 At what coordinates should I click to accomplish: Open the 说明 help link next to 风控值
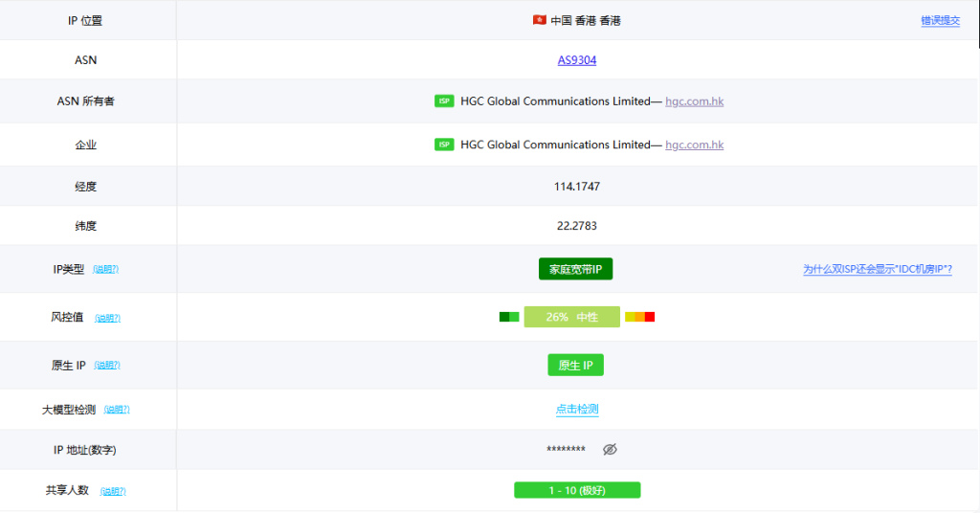click(x=108, y=318)
